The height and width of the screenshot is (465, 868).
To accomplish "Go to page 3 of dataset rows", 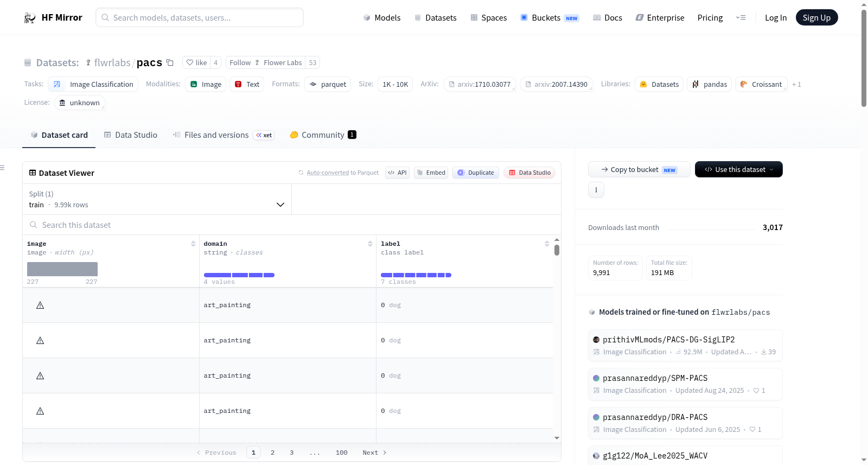I will (291, 453).
